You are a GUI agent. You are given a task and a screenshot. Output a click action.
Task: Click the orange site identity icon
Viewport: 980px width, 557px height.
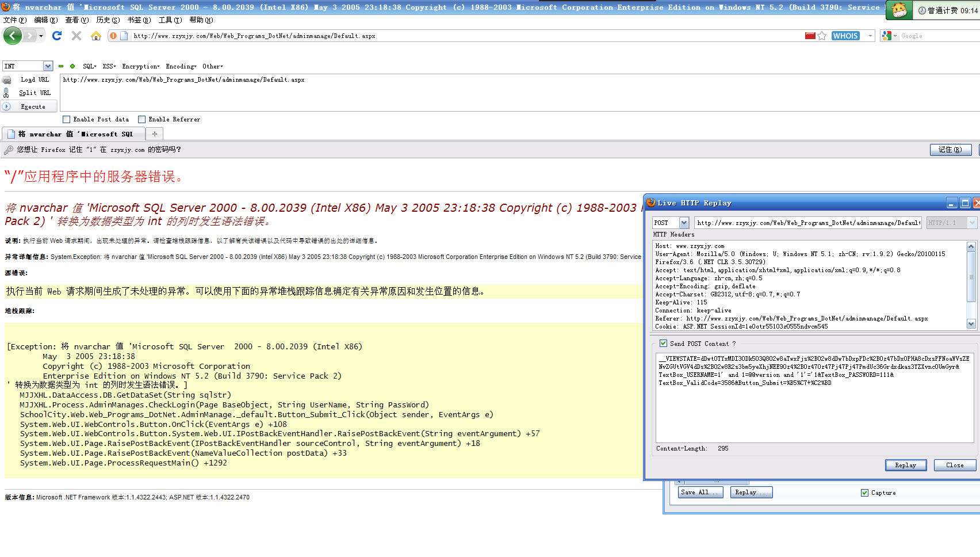[113, 36]
